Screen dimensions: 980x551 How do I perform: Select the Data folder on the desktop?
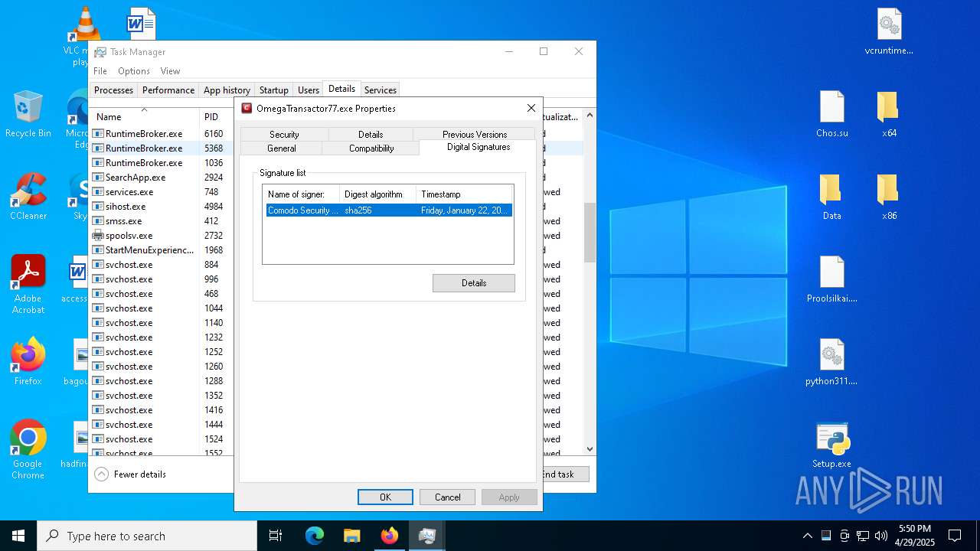[x=832, y=197]
